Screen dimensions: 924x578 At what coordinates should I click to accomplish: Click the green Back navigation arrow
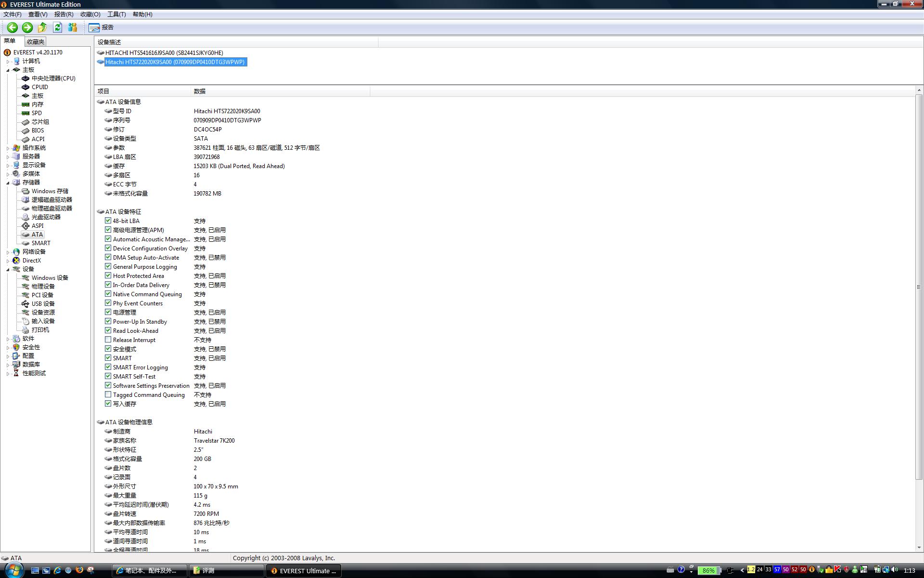[13, 27]
